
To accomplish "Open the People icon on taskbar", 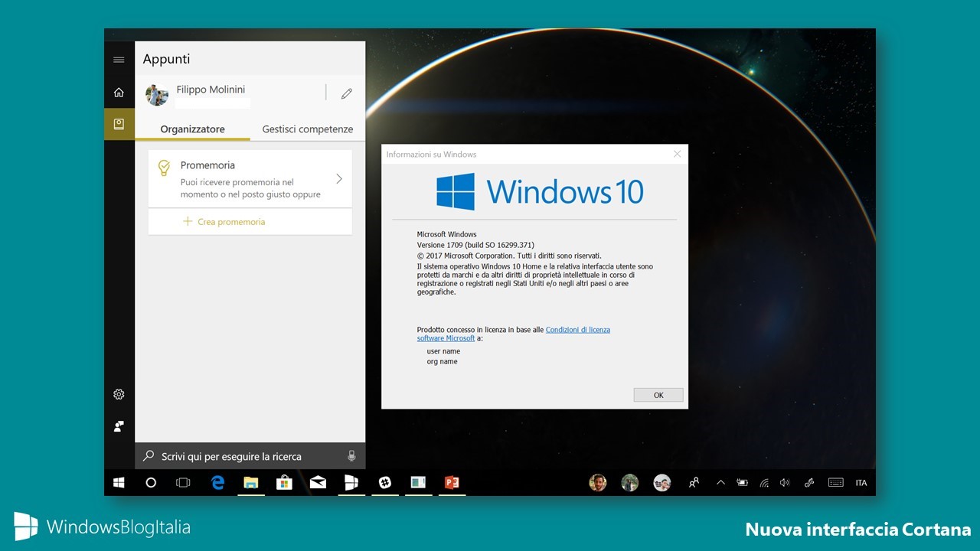I will coord(694,483).
